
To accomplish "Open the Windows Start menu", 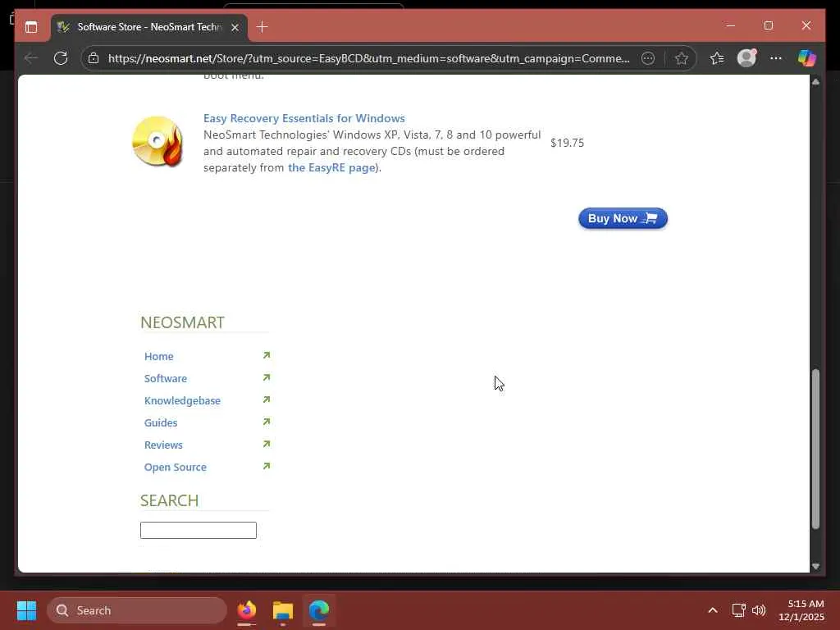I will point(26,610).
